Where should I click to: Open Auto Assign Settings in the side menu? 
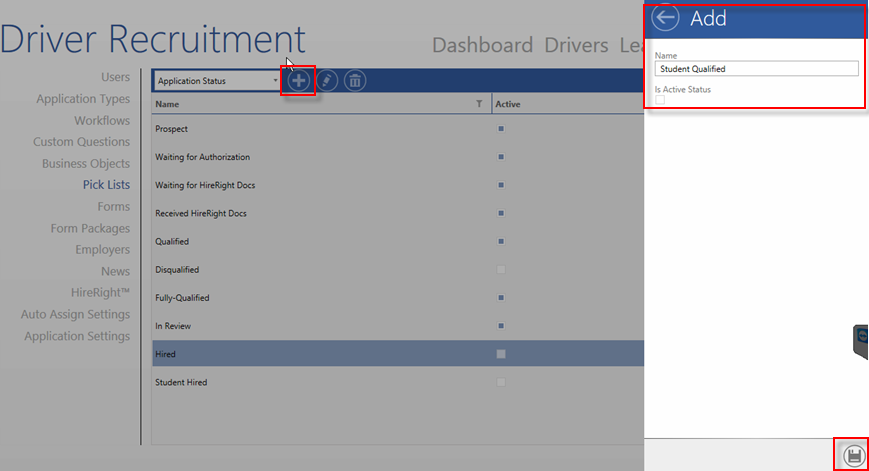point(75,314)
